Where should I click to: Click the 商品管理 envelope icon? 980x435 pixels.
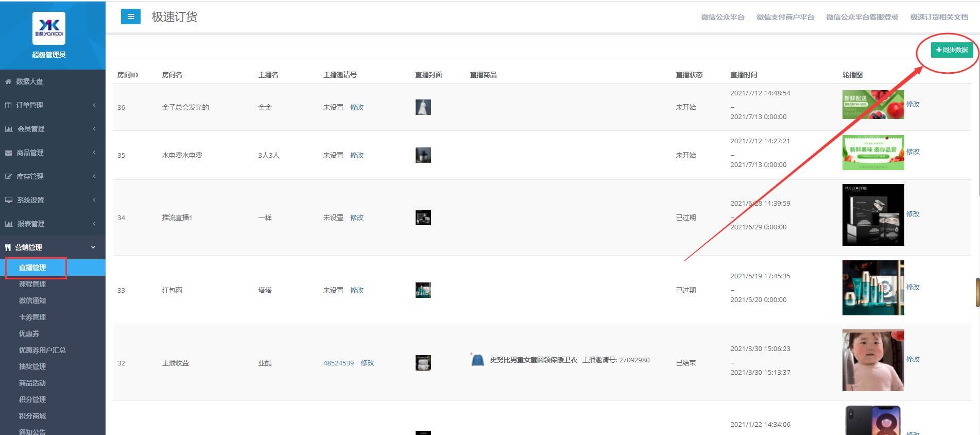click(x=8, y=153)
